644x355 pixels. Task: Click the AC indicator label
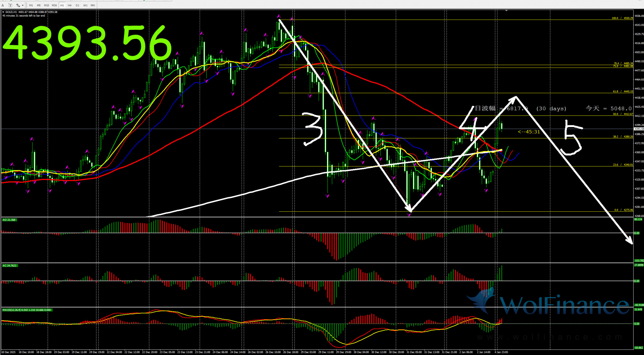(9, 266)
